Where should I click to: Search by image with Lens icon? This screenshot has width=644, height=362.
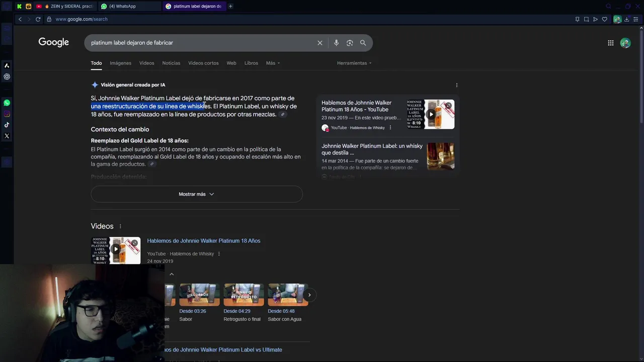350,43
